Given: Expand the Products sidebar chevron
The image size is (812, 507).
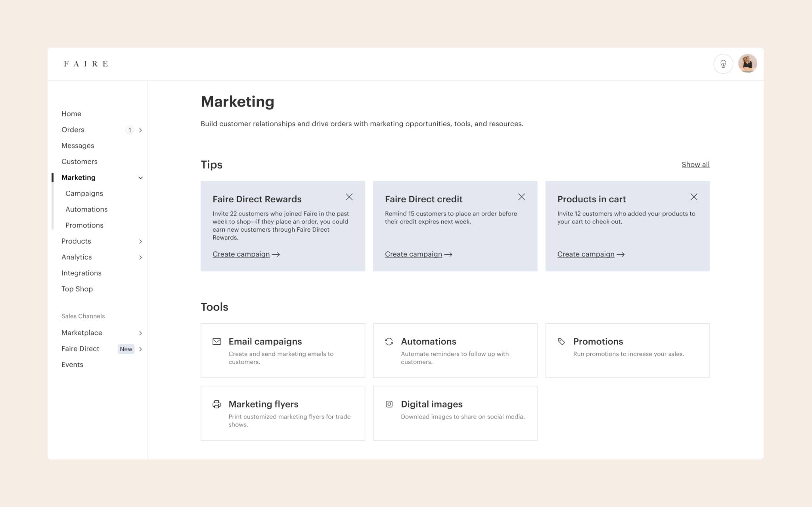Looking at the screenshot, I should click(x=140, y=242).
